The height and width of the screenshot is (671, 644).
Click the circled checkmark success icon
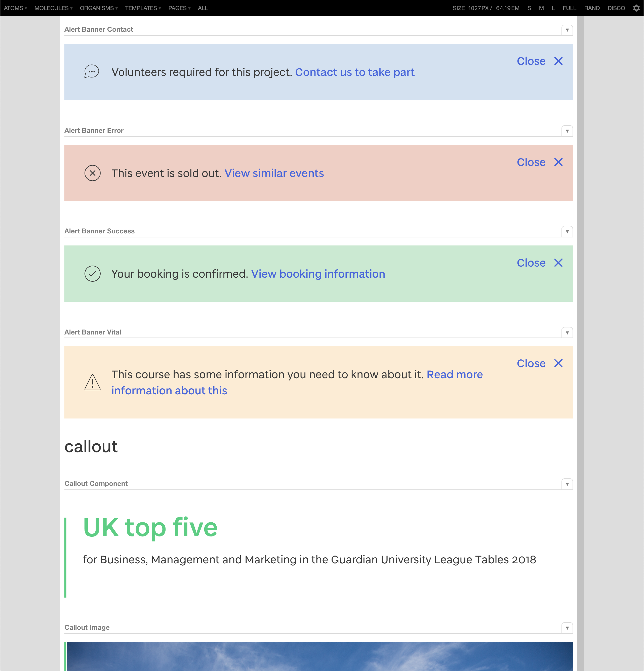tap(92, 274)
